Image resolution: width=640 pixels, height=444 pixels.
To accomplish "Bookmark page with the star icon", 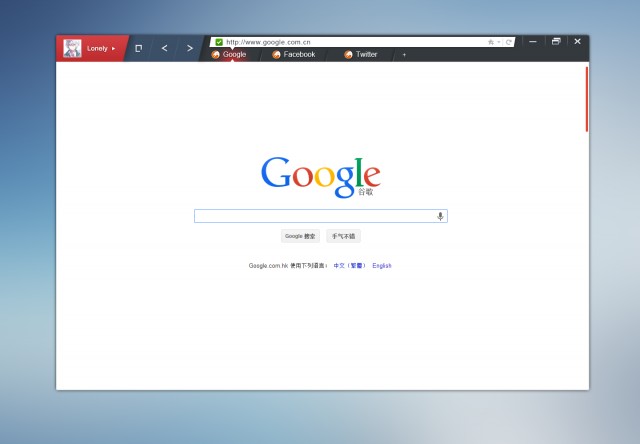I will [491, 42].
